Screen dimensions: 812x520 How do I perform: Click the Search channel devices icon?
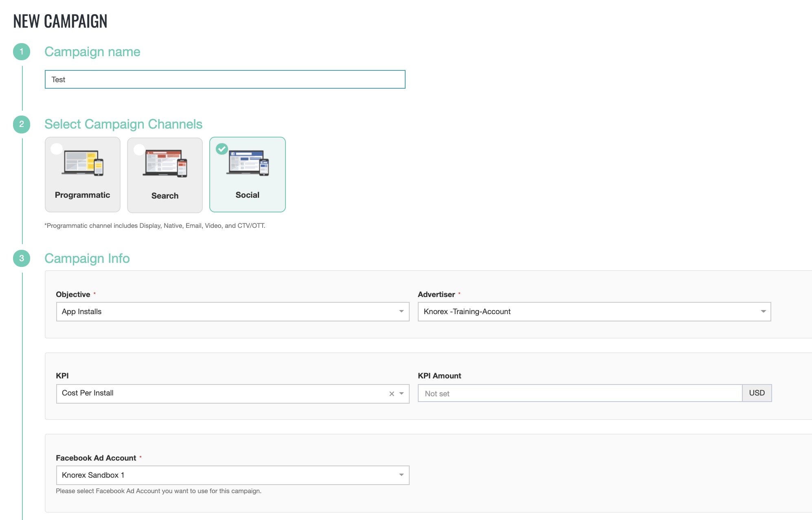click(x=165, y=164)
